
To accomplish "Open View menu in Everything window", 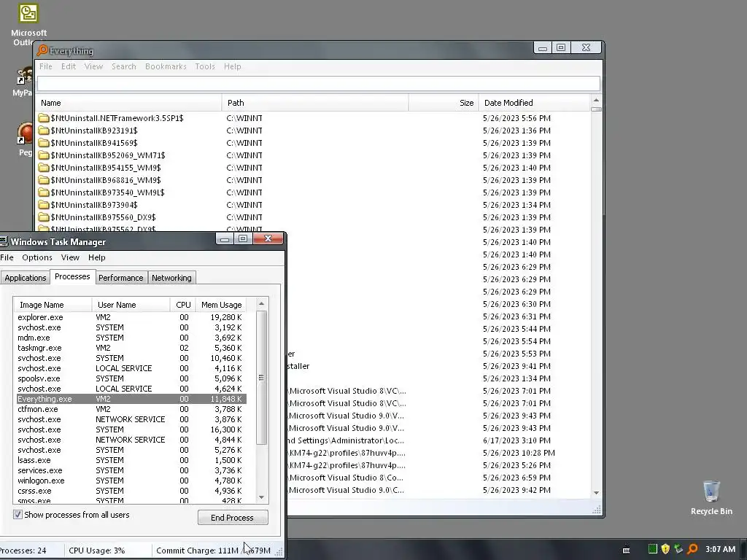I will click(x=93, y=66).
